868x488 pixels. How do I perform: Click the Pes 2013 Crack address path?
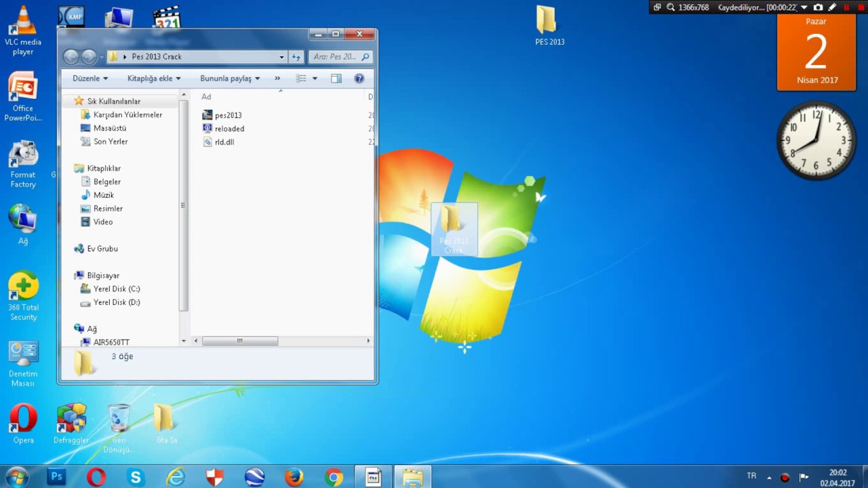(157, 57)
